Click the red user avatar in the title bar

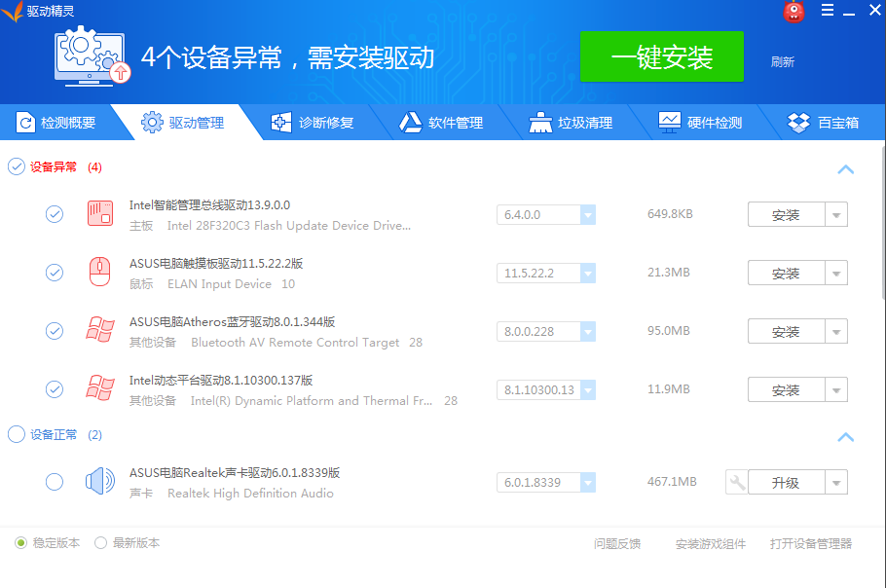794,11
